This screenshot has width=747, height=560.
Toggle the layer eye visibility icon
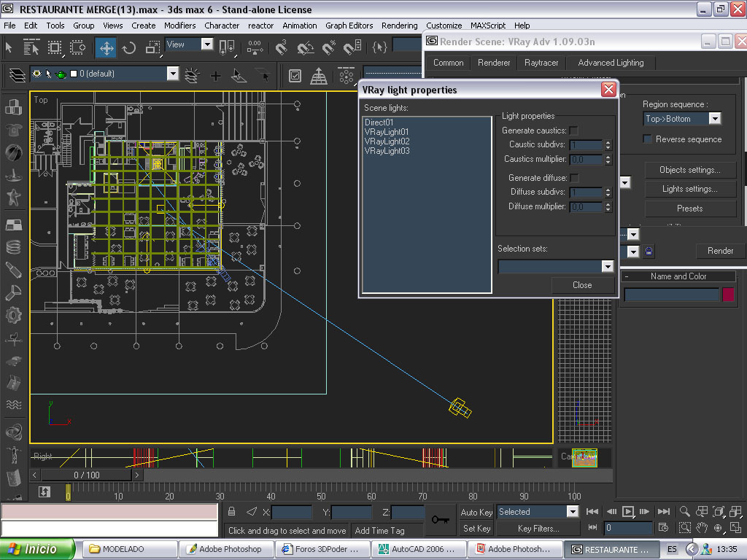click(x=36, y=74)
